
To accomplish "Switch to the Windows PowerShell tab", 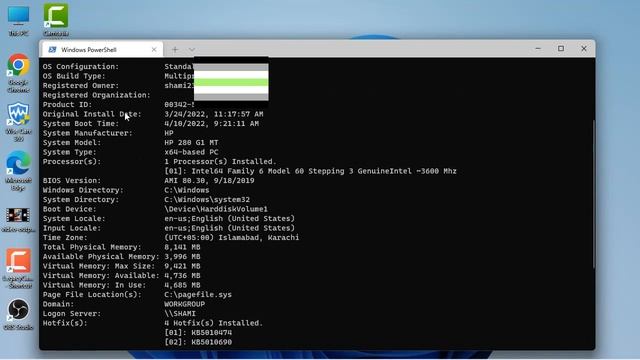I will [x=102, y=49].
